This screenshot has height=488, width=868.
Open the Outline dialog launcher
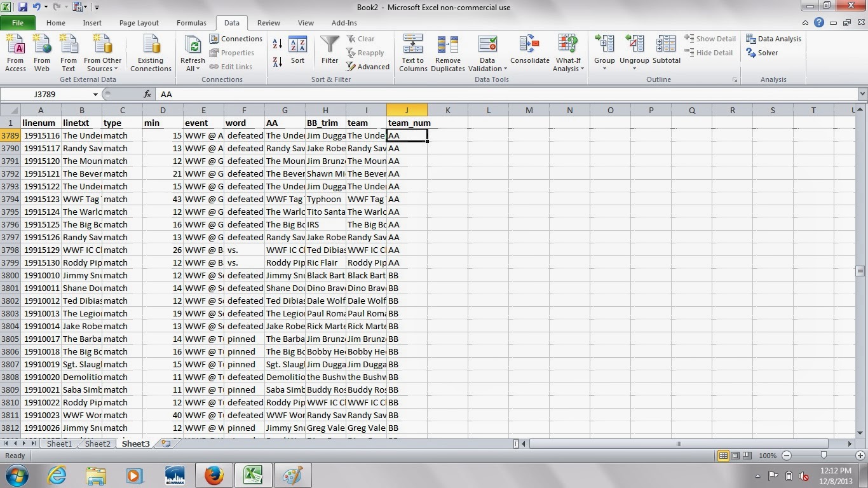click(735, 80)
